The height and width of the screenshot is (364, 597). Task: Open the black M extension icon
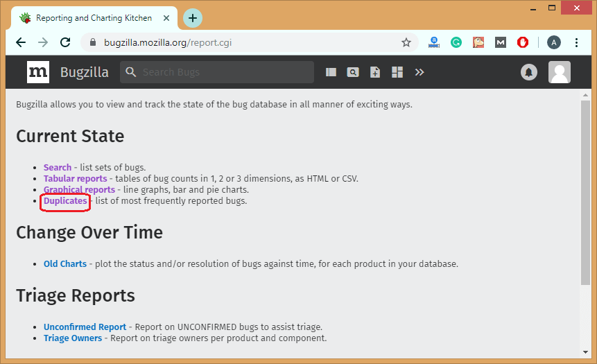pyautogui.click(x=501, y=42)
